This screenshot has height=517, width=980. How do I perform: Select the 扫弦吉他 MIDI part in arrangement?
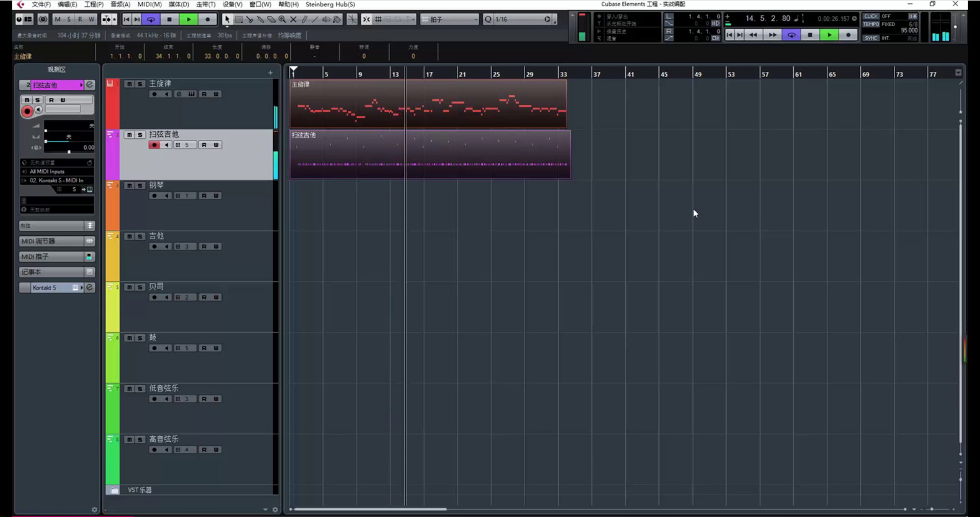pyautogui.click(x=430, y=154)
